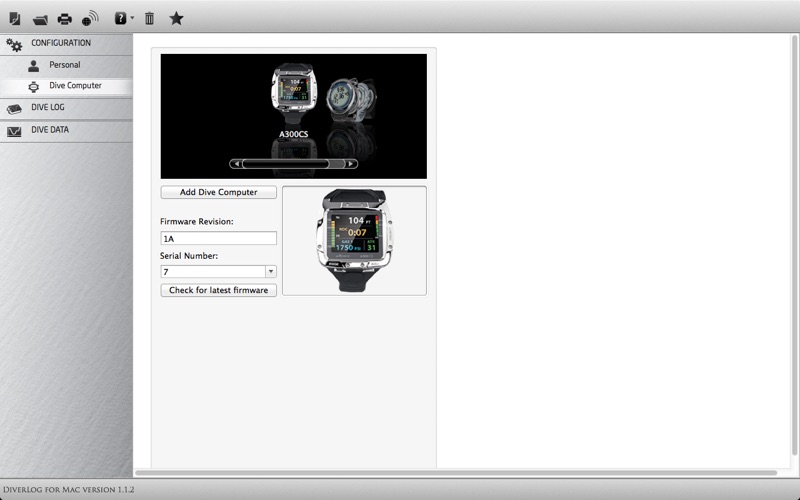The image size is (800, 500).
Task: Select the Personal person icon
Action: click(34, 66)
